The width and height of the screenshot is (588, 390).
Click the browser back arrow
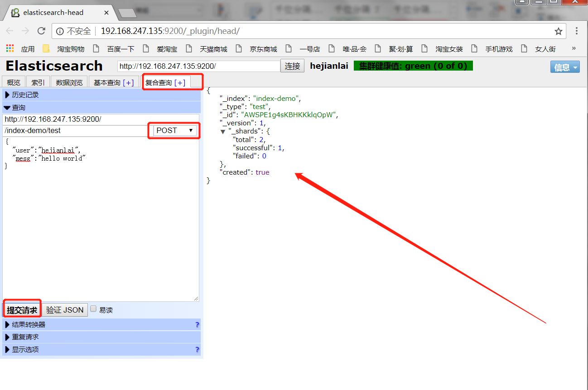[10, 31]
